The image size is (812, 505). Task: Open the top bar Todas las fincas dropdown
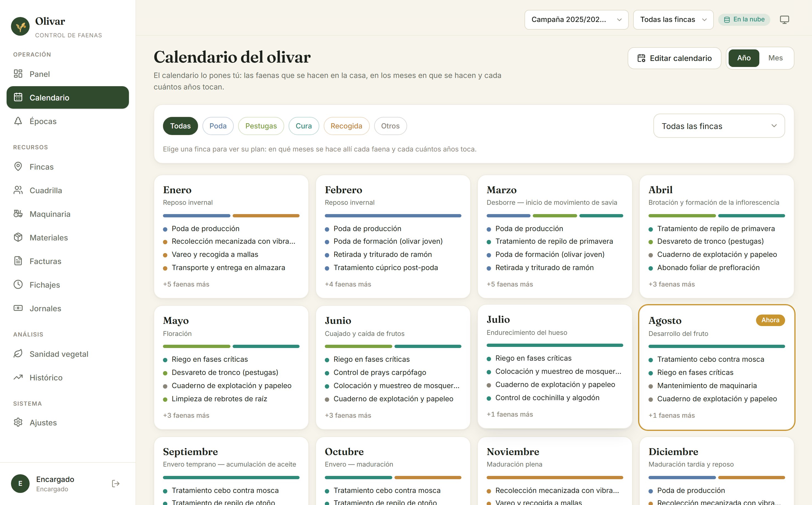[673, 20]
